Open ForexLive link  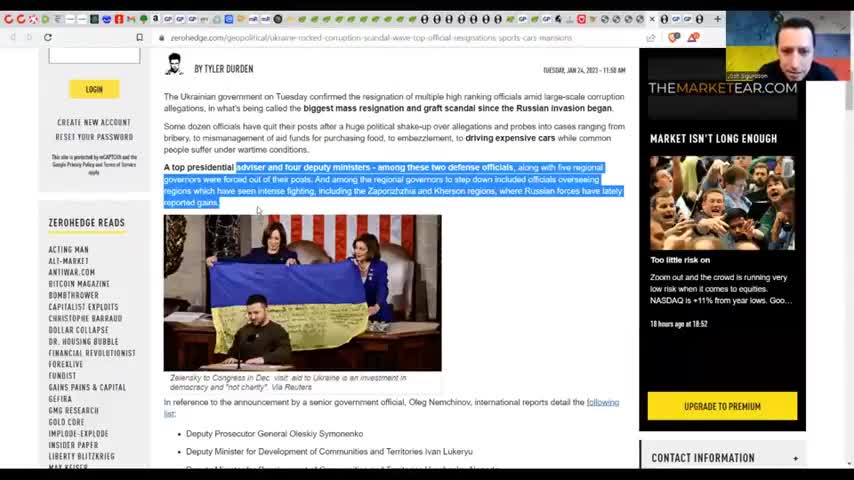coord(66,364)
